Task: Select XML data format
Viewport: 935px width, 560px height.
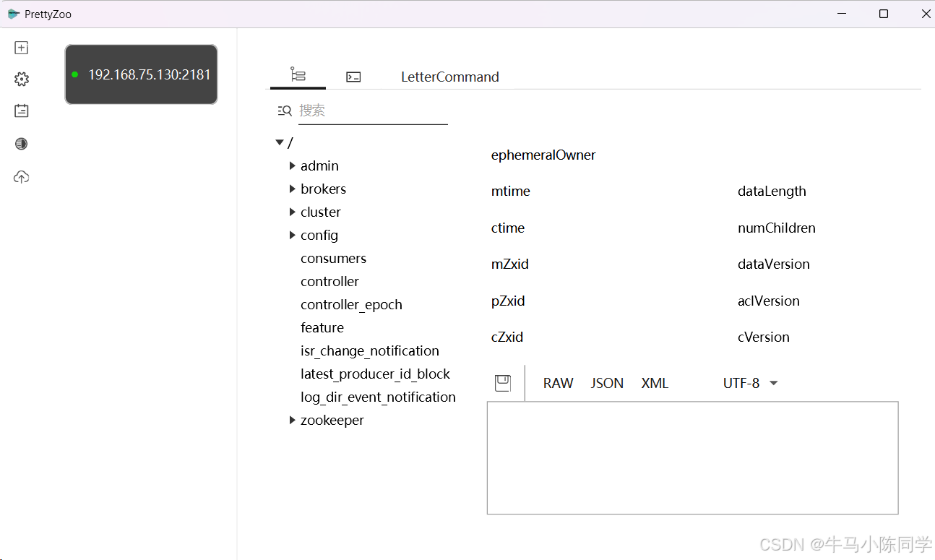Action: tap(655, 383)
